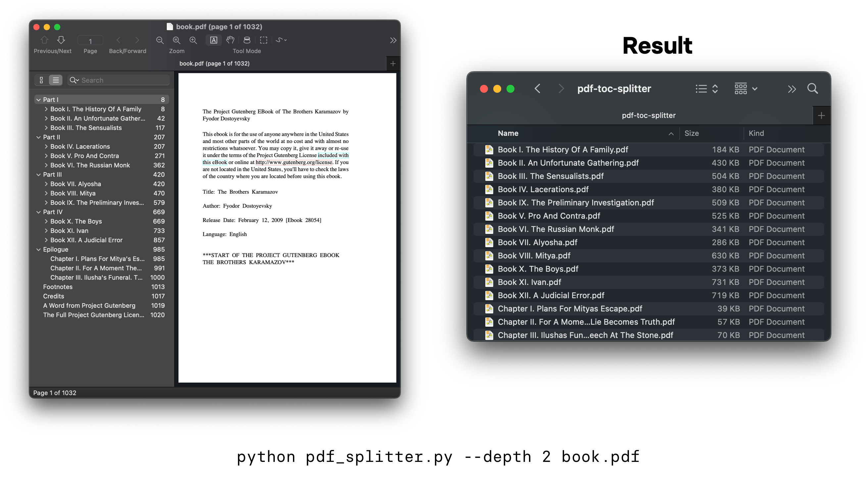Open Finder search with magnifier icon

coord(812,89)
